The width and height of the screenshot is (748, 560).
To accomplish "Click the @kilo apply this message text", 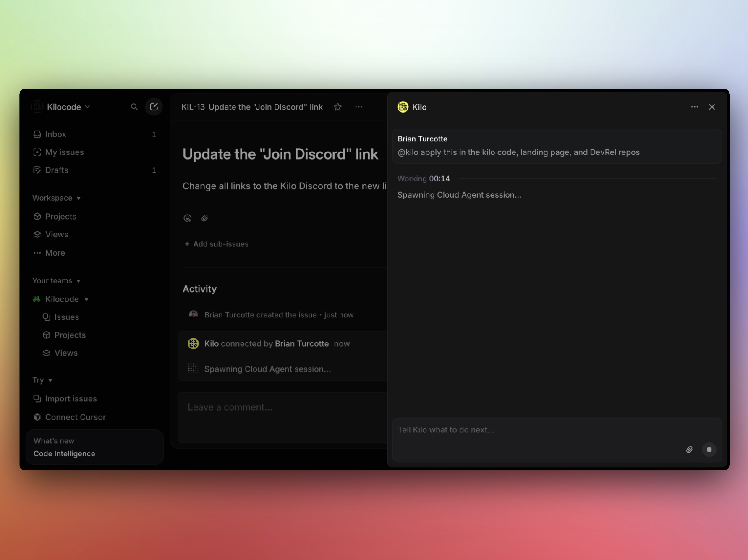I will (518, 152).
